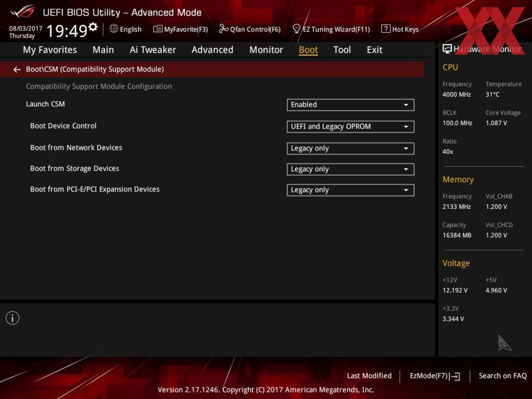This screenshot has width=532, height=399.
Task: Click Core Voltage value 1.087 V
Action: [x=496, y=123]
